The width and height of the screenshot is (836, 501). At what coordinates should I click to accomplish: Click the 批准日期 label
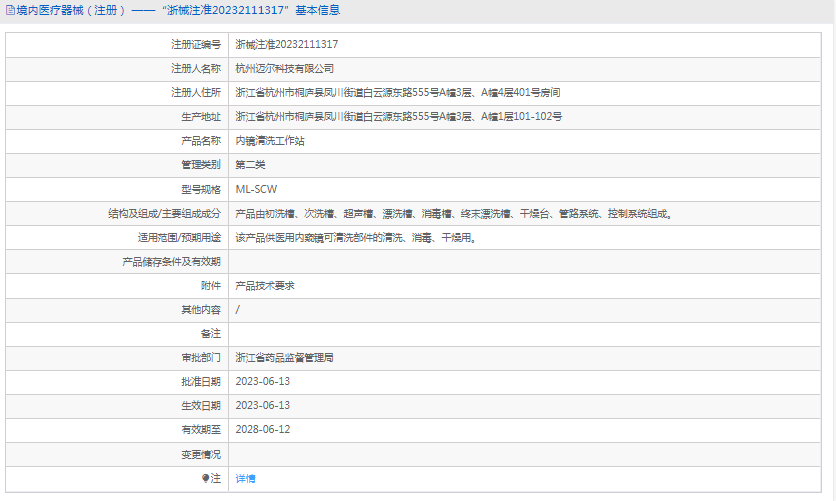(201, 382)
